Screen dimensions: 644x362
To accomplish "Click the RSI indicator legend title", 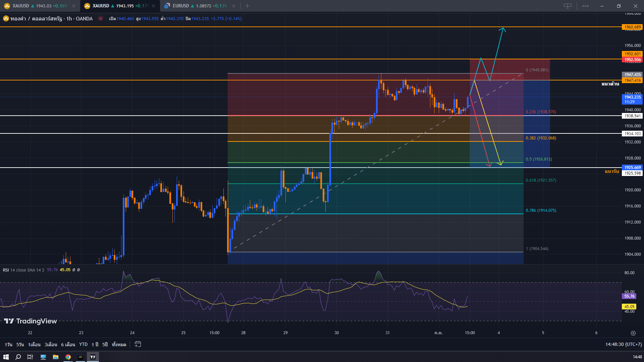I will pyautogui.click(x=6, y=270).
